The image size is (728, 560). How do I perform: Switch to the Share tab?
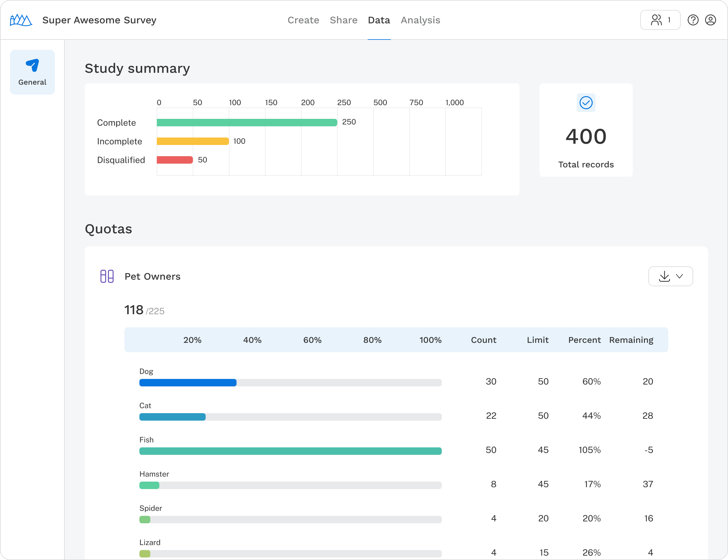coord(344,20)
